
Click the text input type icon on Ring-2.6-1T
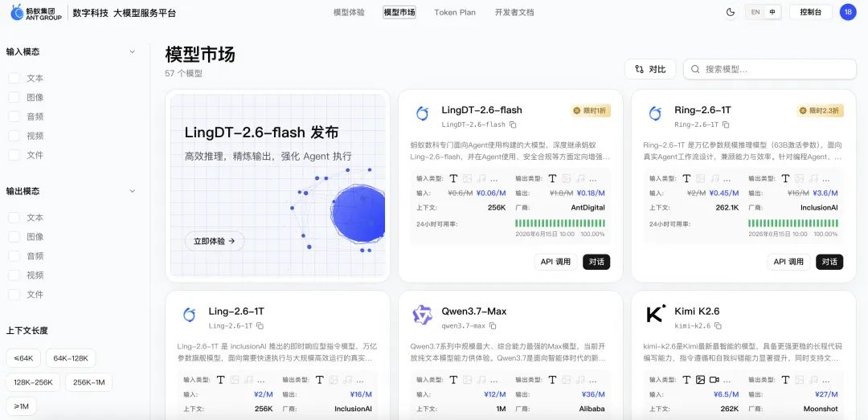tap(686, 179)
